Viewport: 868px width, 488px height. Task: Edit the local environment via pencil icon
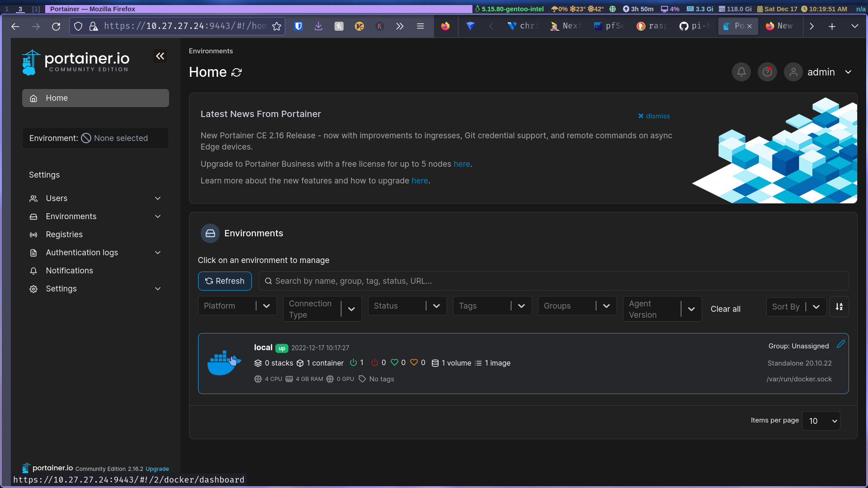click(x=840, y=344)
